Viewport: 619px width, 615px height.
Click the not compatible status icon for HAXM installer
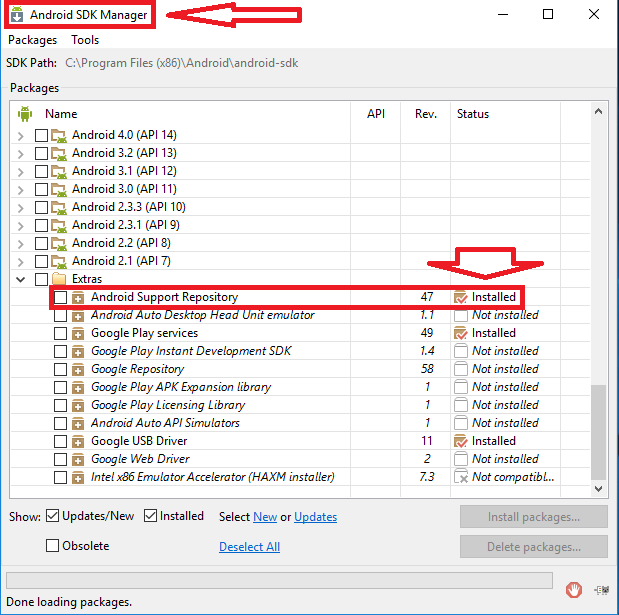click(x=461, y=476)
